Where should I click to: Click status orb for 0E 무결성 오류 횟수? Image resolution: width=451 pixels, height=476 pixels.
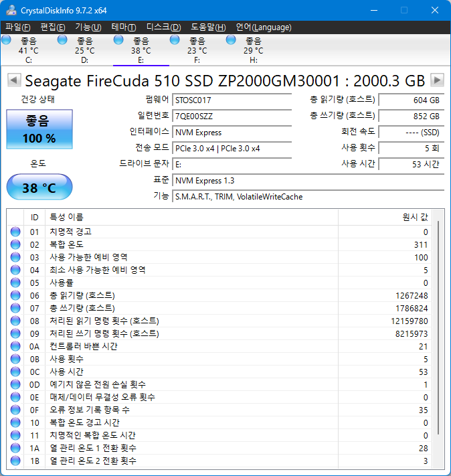[15, 397]
